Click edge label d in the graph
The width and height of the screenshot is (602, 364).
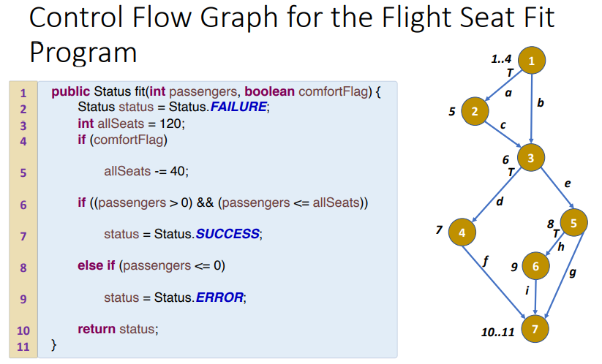[x=500, y=202]
